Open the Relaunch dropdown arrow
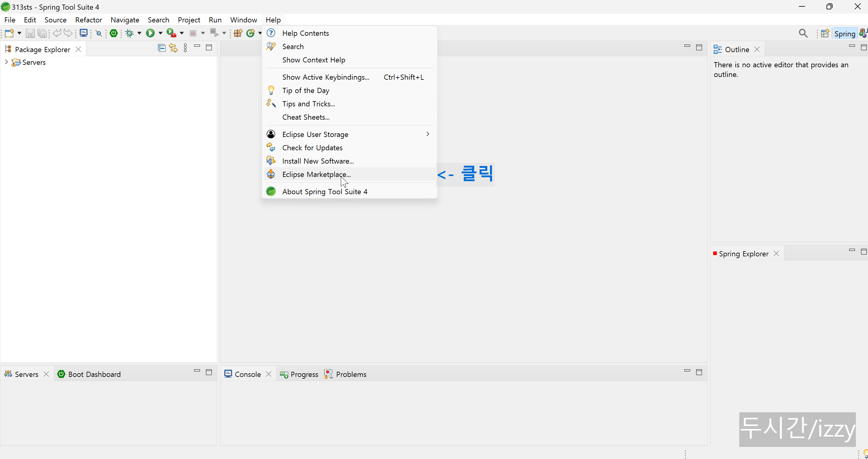The width and height of the screenshot is (868, 459). 224,33
